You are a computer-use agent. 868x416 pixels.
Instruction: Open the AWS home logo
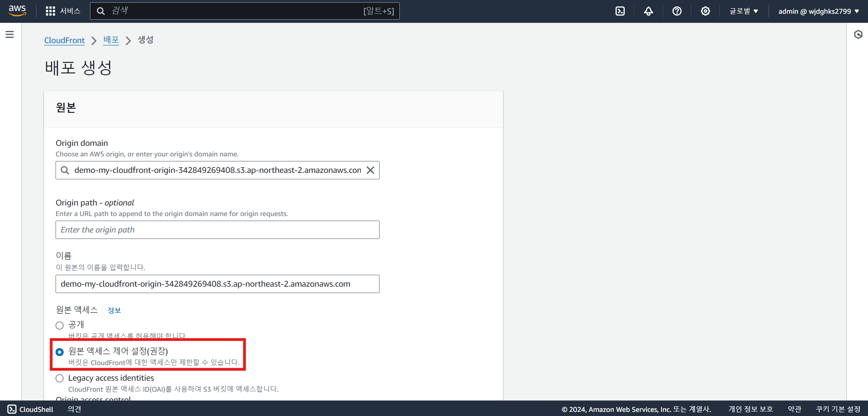[17, 11]
